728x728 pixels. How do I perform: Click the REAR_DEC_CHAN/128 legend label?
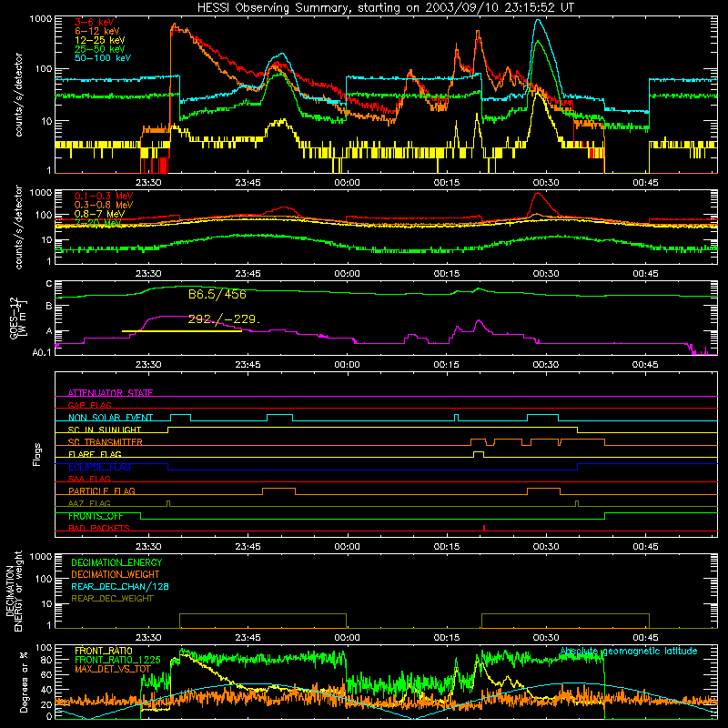pos(120,586)
